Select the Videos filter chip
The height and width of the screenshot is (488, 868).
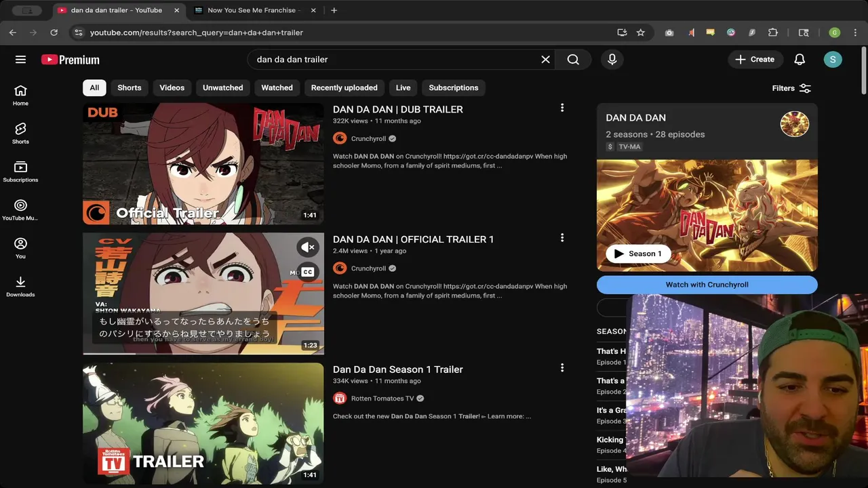pyautogui.click(x=172, y=87)
